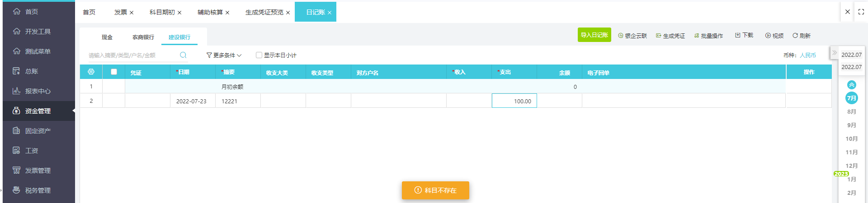
Task: Click the summary search input field
Action: [131, 55]
